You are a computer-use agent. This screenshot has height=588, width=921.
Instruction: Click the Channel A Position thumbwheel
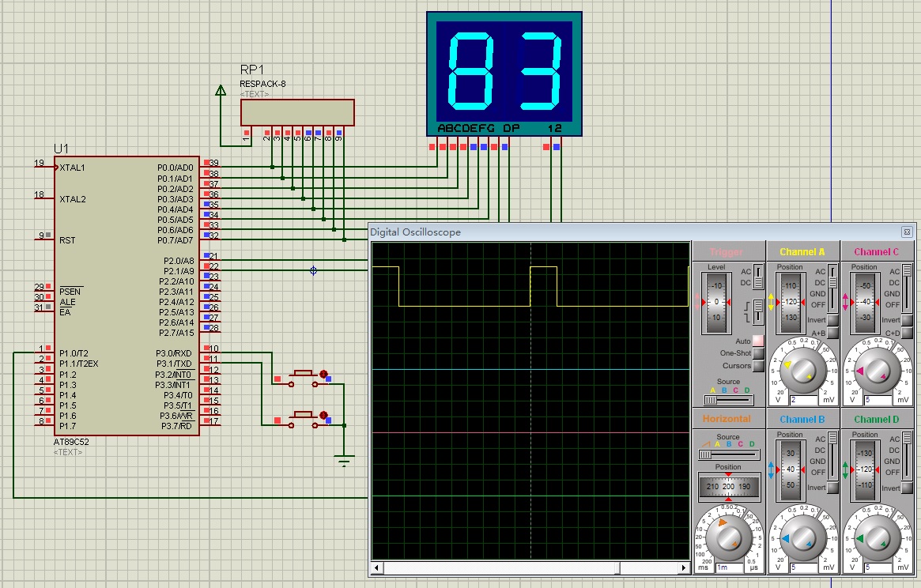tap(791, 302)
